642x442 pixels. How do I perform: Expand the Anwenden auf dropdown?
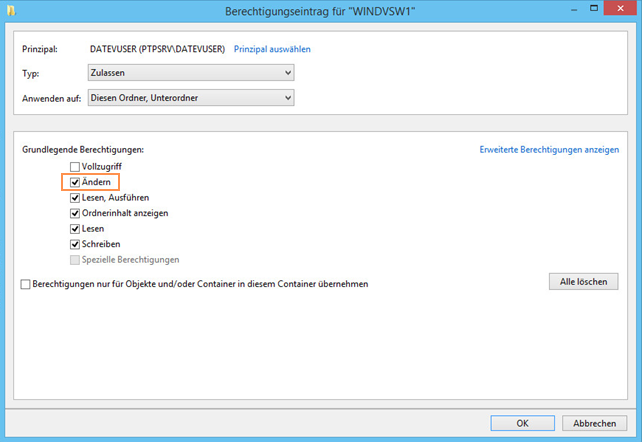click(191, 98)
